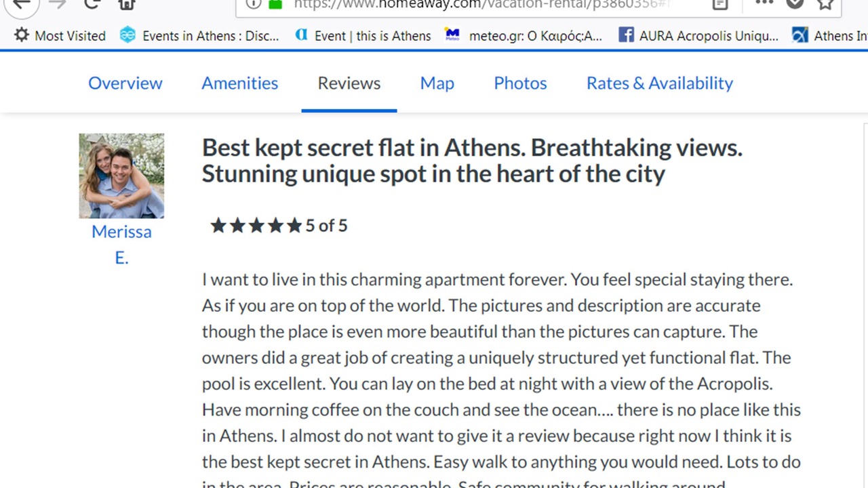Screen dimensions: 868x488
Task: Open the Most Visited bookmarks folder
Action: (x=60, y=35)
